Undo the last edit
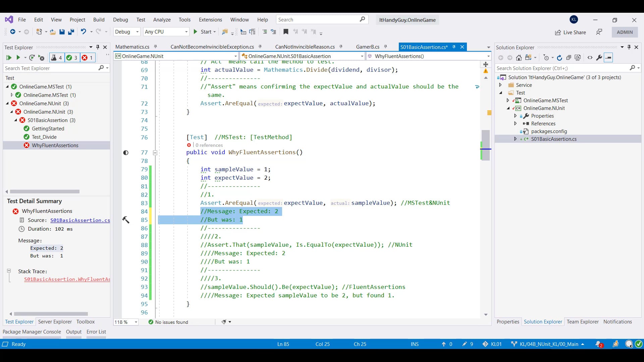Screen dimensions: 644x362 (x=84, y=32)
